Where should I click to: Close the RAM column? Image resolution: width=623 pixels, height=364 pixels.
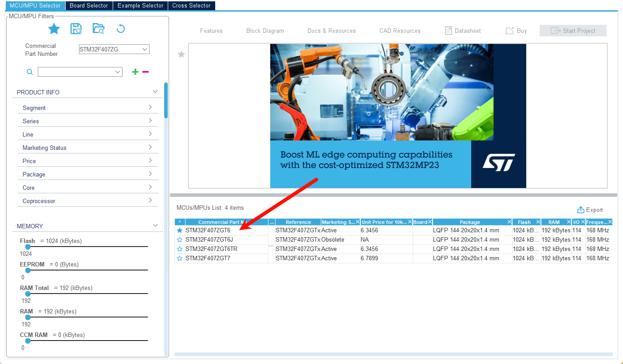click(x=568, y=222)
